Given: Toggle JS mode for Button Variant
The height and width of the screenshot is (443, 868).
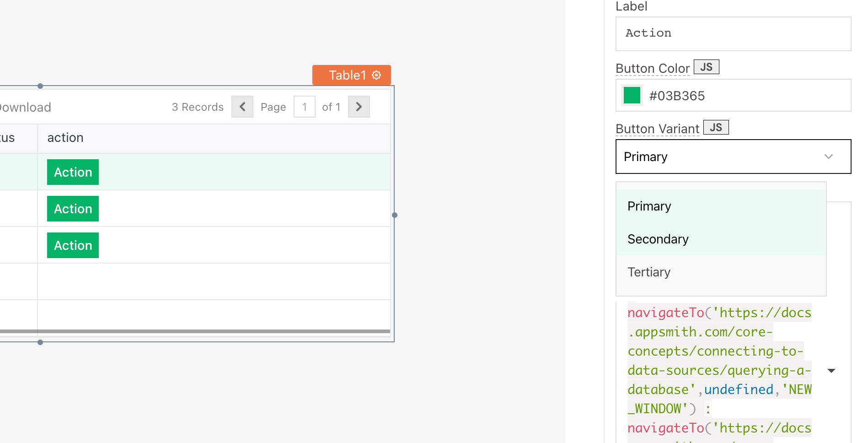Looking at the screenshot, I should pyautogui.click(x=716, y=128).
